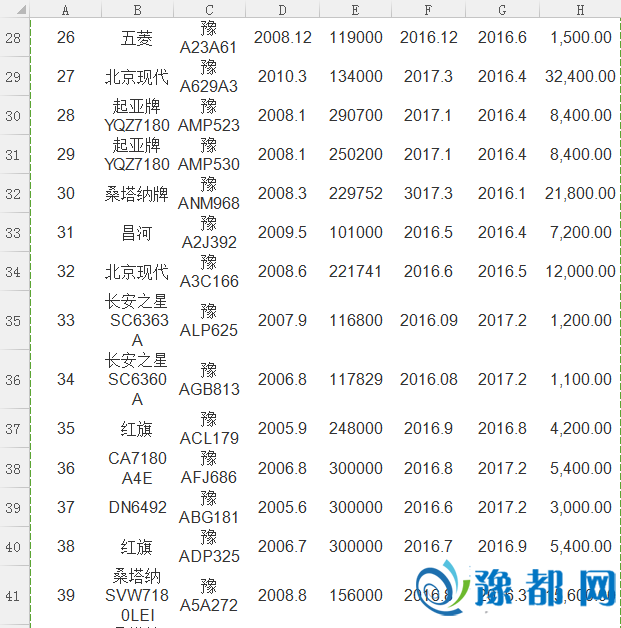
Task: Select the column A header
Action: coord(65,10)
